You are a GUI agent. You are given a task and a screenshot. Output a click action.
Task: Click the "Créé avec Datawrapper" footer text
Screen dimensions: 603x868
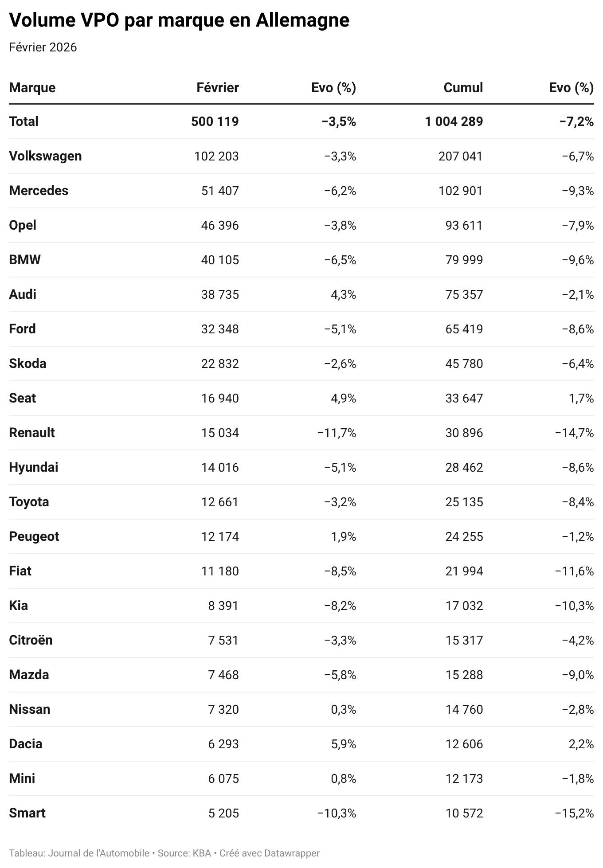click(270, 853)
